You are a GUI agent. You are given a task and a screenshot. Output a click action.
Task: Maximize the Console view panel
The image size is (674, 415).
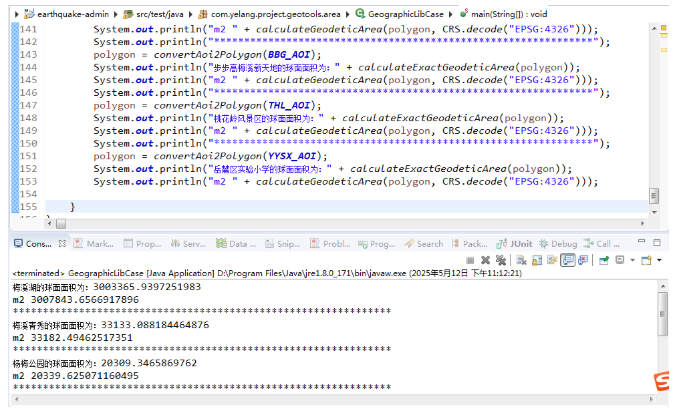click(657, 242)
